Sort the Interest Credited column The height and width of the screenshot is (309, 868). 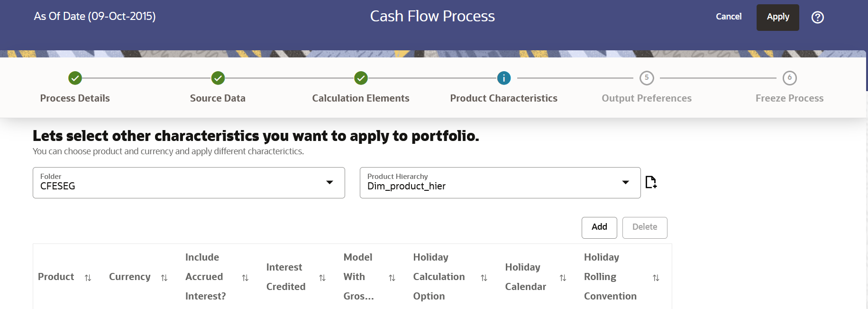(322, 277)
